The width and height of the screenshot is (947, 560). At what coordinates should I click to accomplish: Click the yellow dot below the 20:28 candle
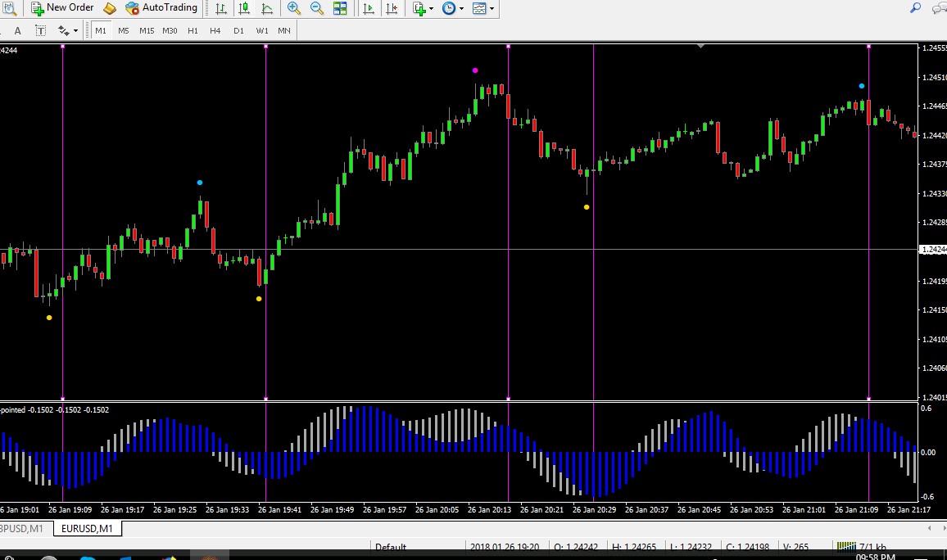(587, 207)
